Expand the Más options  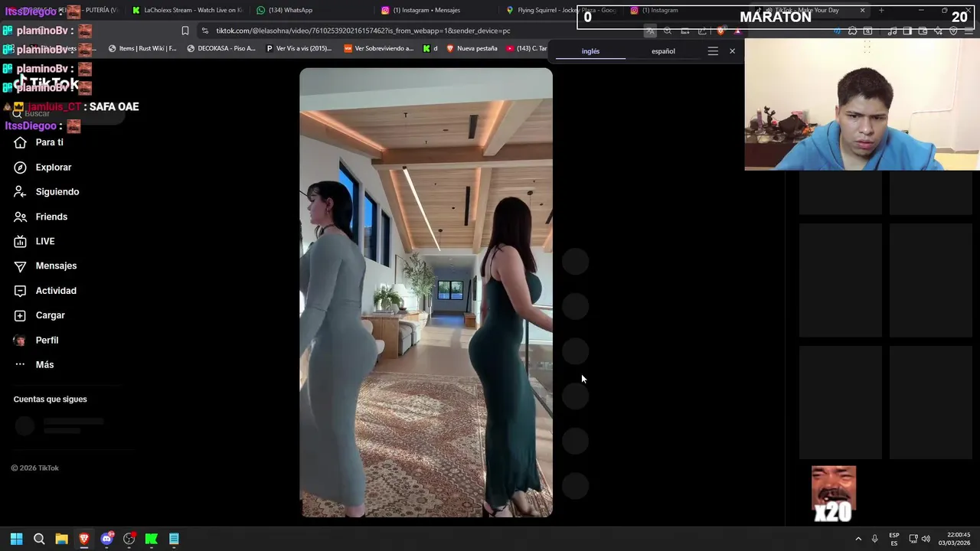tap(44, 364)
